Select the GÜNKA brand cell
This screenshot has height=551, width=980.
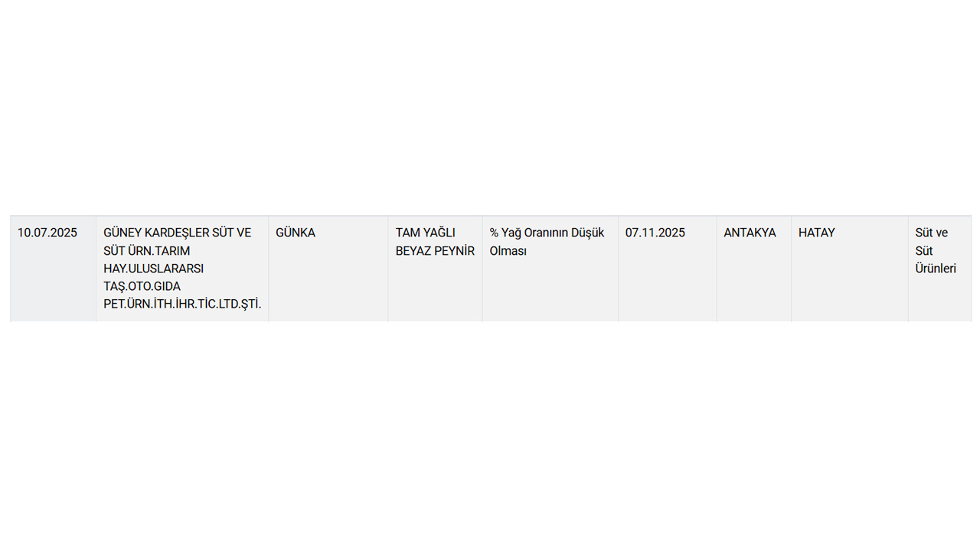(x=328, y=269)
